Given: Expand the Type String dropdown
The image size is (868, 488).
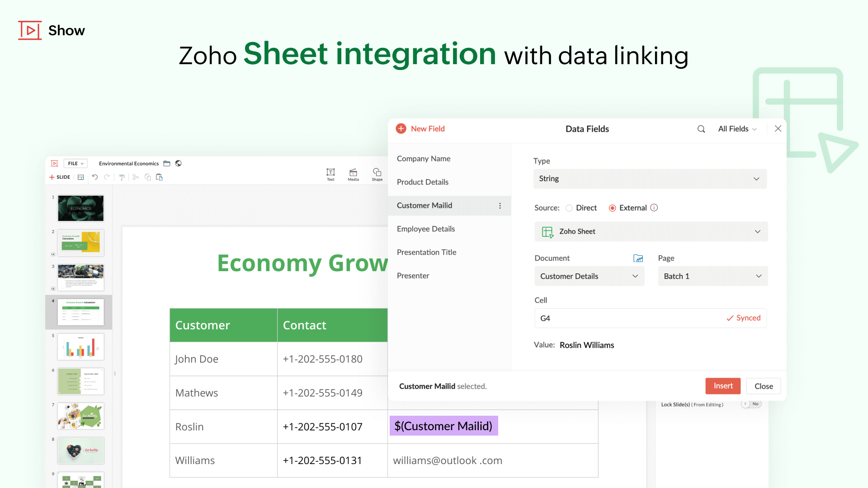Looking at the screenshot, I should point(650,179).
